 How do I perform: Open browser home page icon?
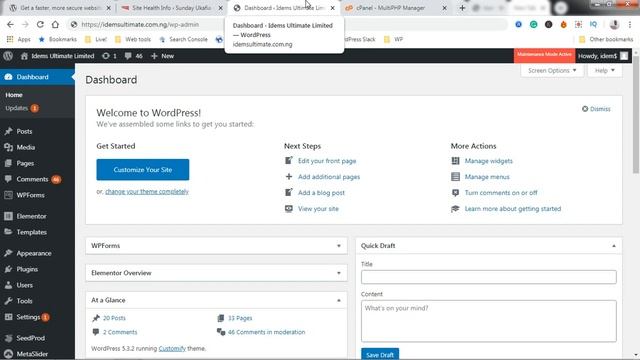click(x=55, y=24)
